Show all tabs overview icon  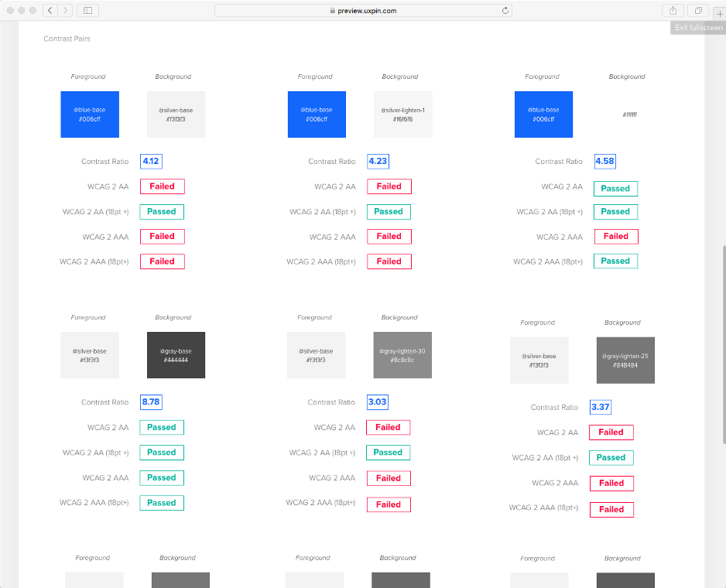pos(698,10)
